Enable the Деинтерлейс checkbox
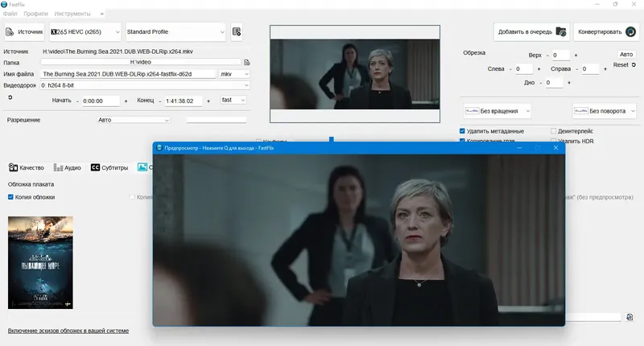 click(553, 131)
